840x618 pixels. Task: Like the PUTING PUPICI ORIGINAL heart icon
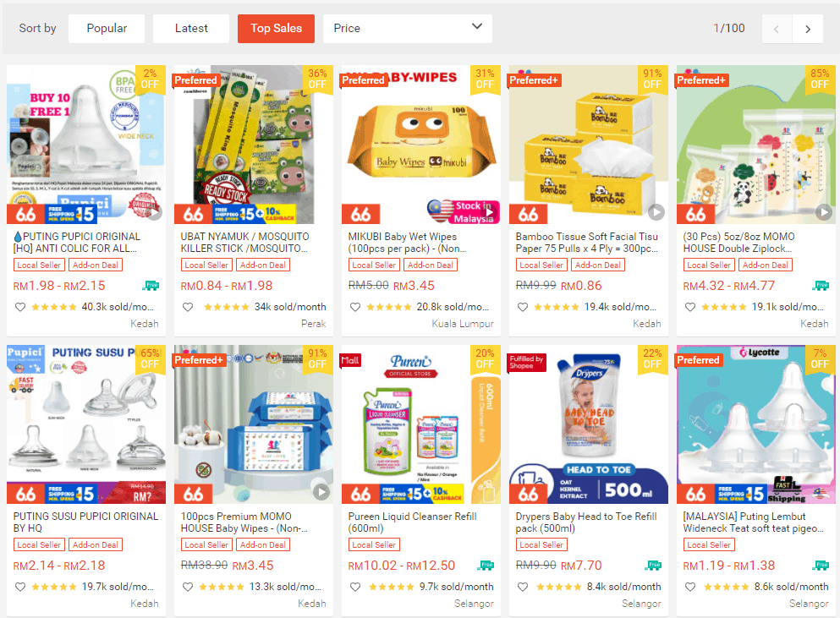[x=20, y=307]
